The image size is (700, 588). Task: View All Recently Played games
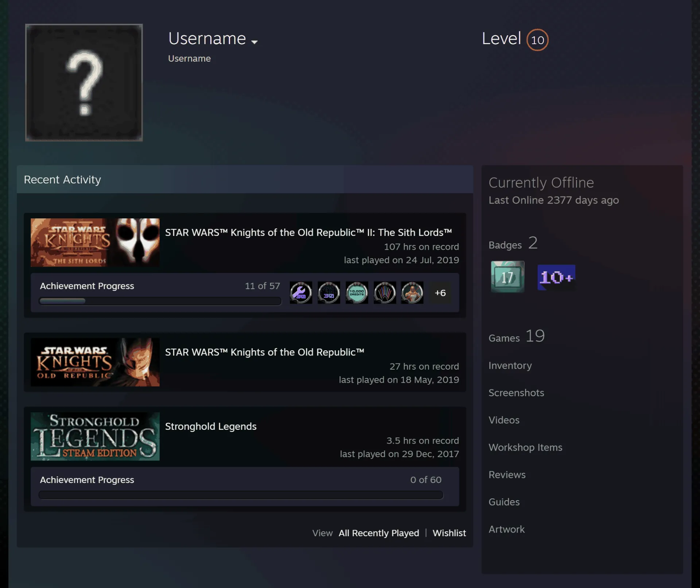coord(379,533)
